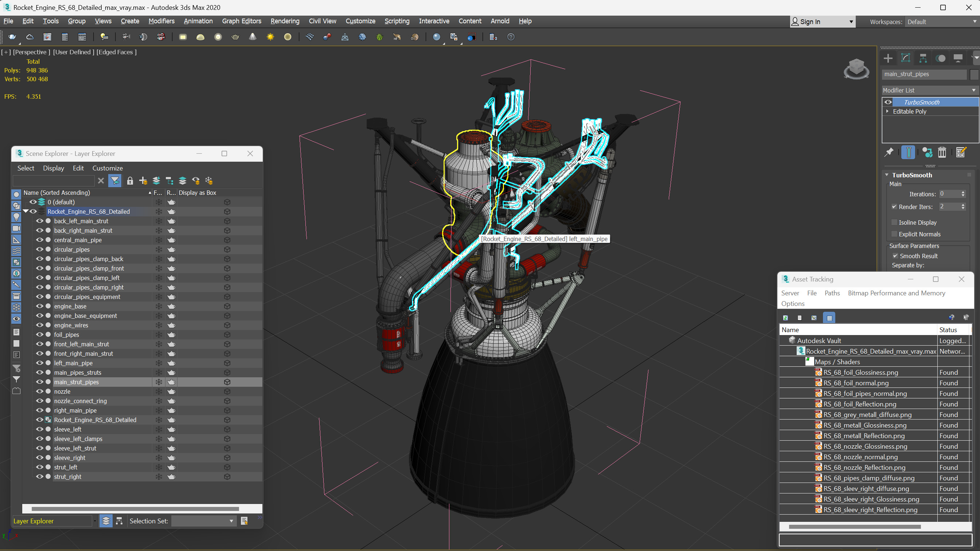The width and height of the screenshot is (980, 551).
Task: Click the teapot render icon in main toolbar
Action: (12, 37)
